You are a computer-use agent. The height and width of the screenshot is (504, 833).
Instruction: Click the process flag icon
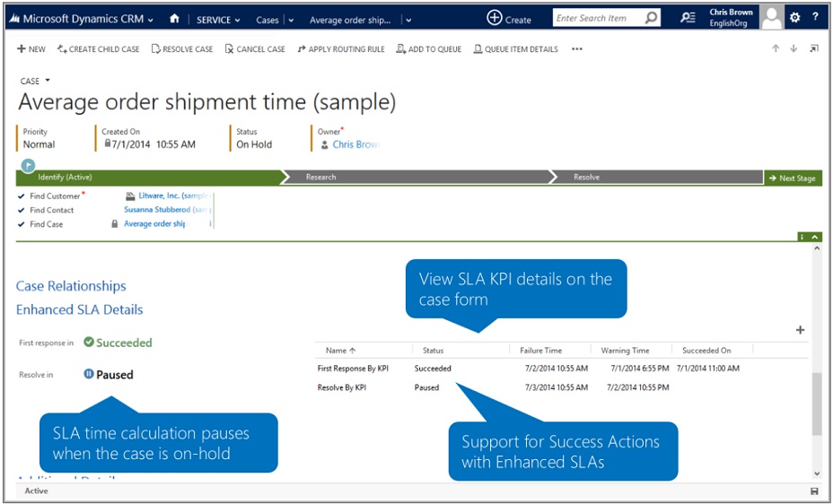point(28,166)
